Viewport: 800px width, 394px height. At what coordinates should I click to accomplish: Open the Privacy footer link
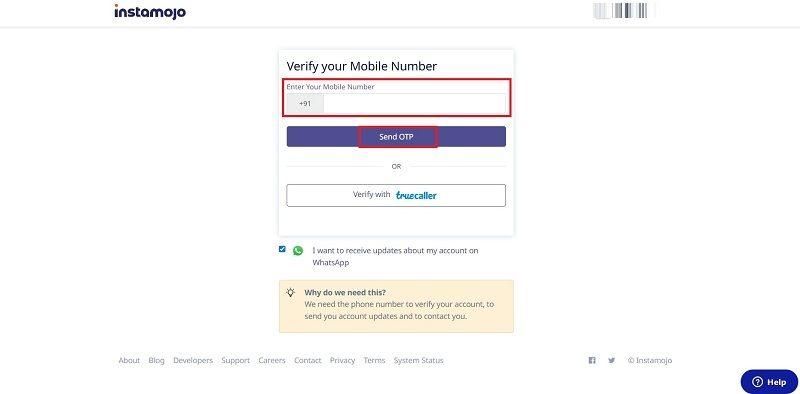pyautogui.click(x=342, y=360)
